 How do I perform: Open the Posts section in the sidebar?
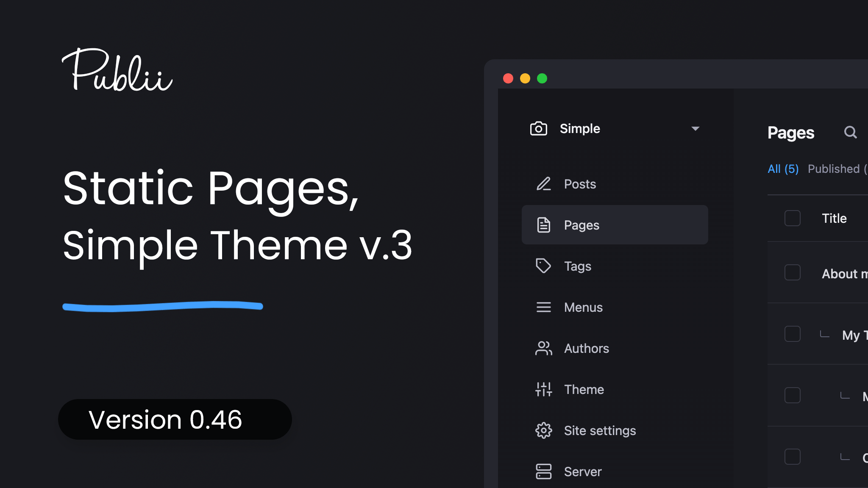[579, 184]
